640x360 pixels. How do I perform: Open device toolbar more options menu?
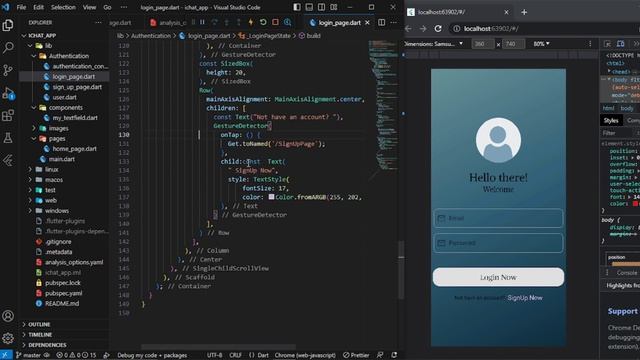pos(590,44)
